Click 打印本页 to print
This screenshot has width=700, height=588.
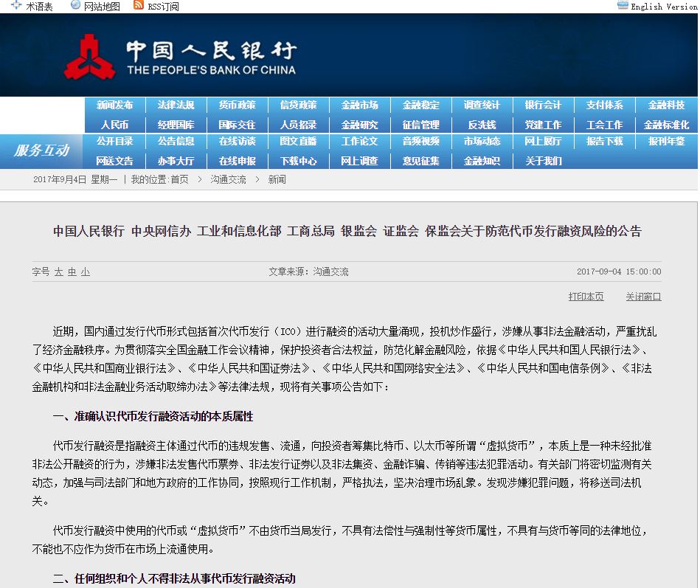point(586,297)
